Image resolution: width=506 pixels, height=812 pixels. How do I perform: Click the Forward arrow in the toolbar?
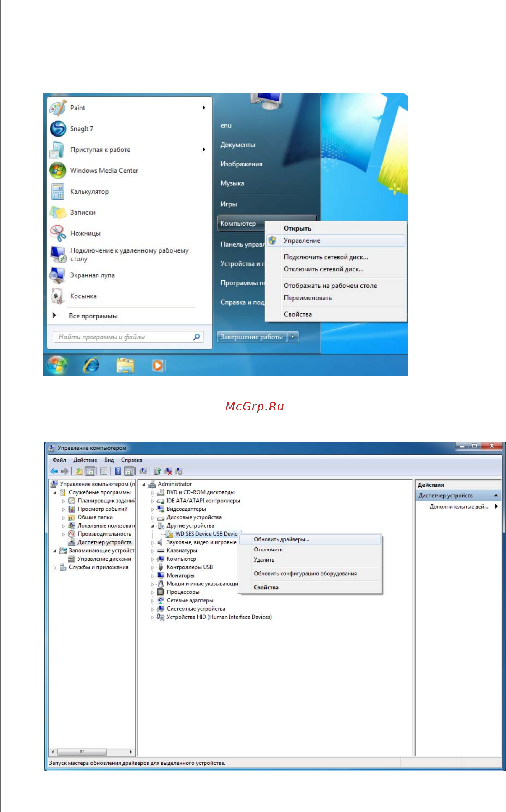click(x=64, y=471)
